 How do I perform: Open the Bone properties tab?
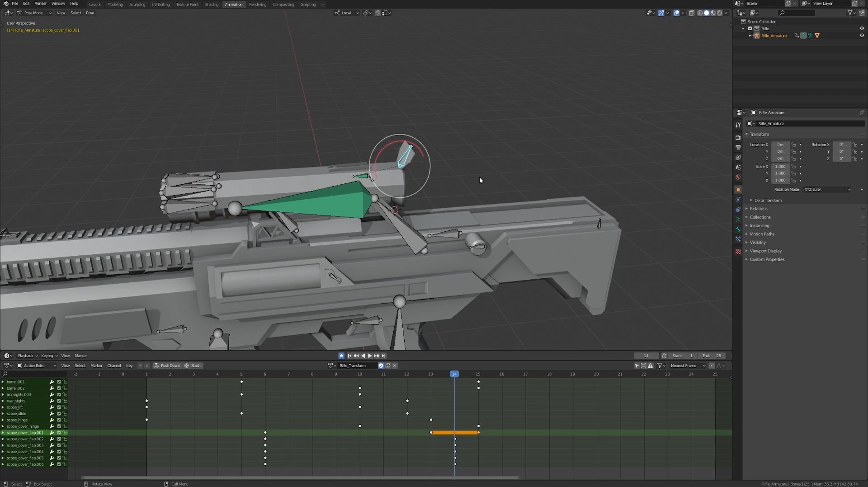point(738,229)
